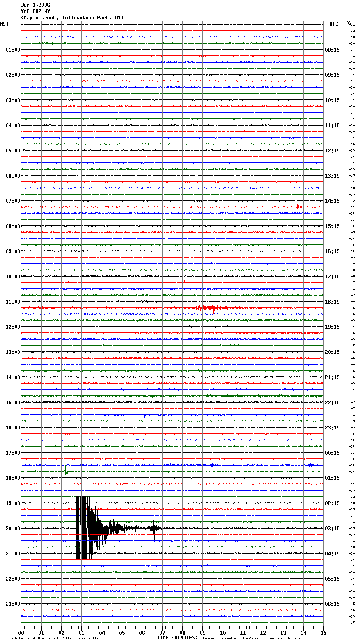357x644 pixels.
Task: Click minute tick 03 on the time axis
Action: pyautogui.click(x=82, y=633)
